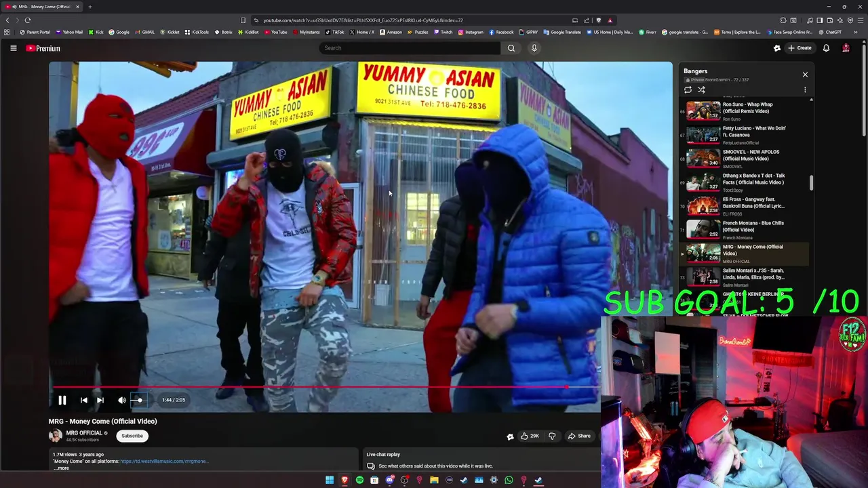Toggle playlist shuffle
This screenshot has height=488, width=868.
(x=701, y=90)
